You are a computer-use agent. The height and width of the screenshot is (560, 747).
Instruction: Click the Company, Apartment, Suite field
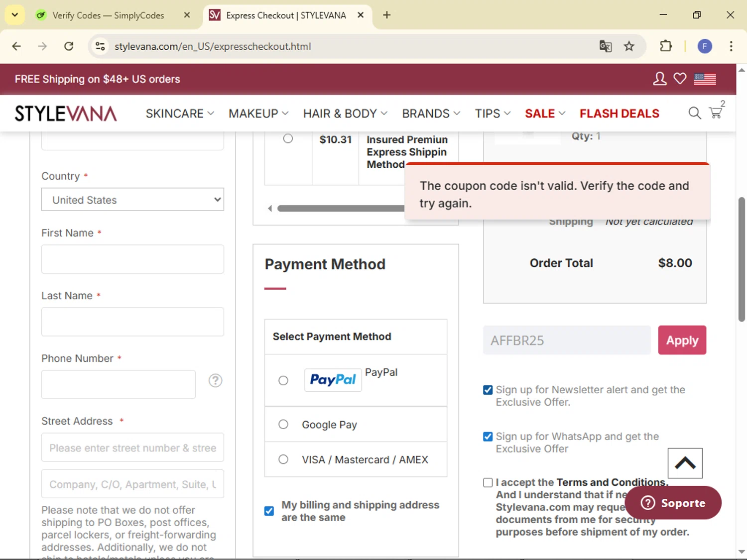(132, 484)
